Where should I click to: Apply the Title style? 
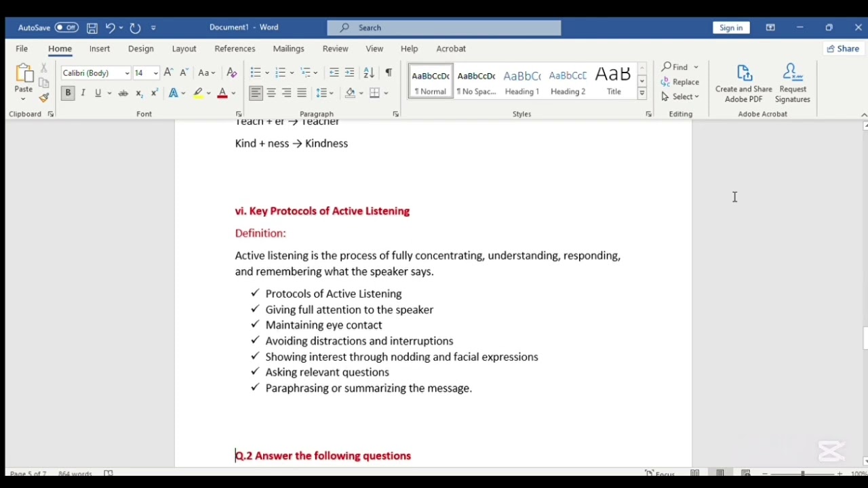pos(614,81)
